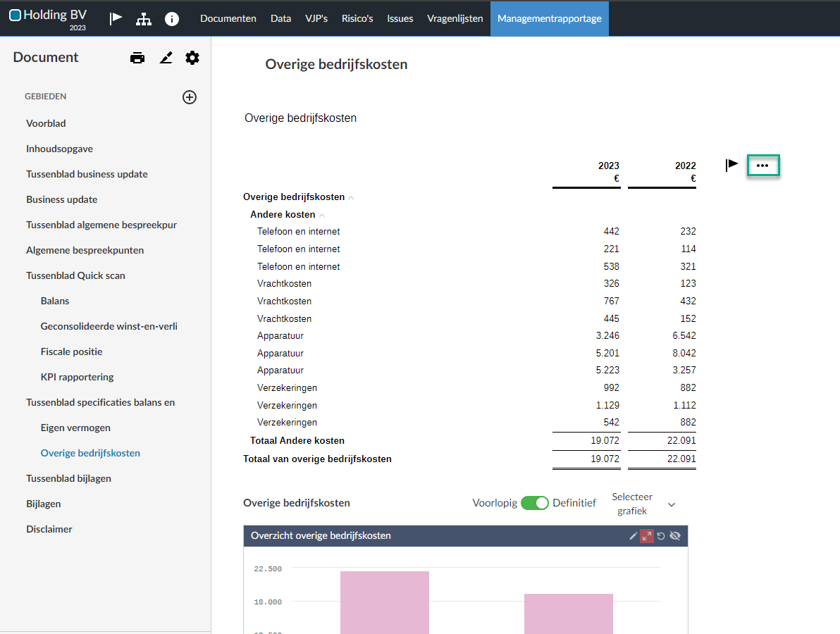Add a new area with plus icon
840x634 pixels.
[190, 97]
